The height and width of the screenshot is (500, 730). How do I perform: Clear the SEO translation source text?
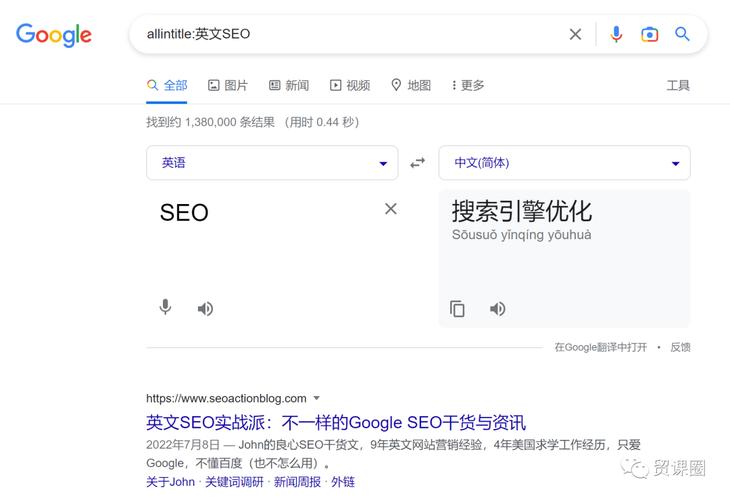pos(391,209)
